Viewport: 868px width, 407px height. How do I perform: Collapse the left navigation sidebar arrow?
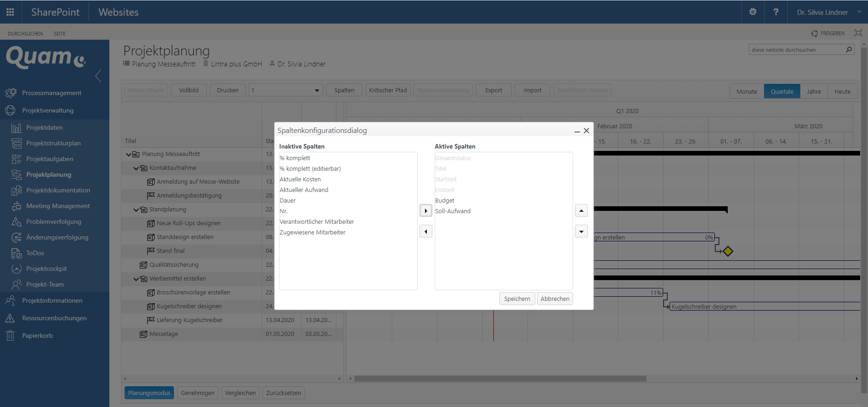coord(98,76)
